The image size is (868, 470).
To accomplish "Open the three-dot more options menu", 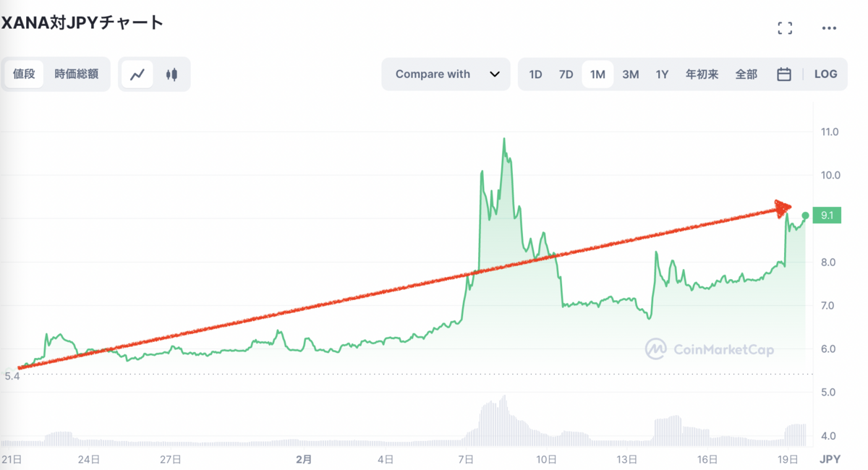I will [x=829, y=28].
